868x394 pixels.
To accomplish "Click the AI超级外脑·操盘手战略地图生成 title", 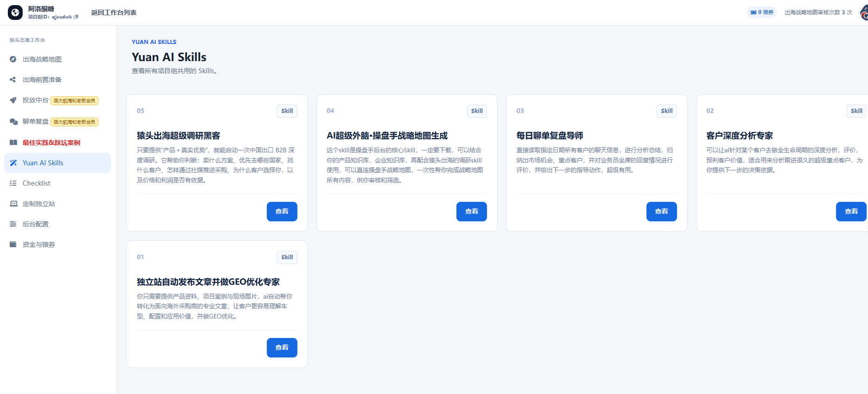I will click(x=387, y=136).
